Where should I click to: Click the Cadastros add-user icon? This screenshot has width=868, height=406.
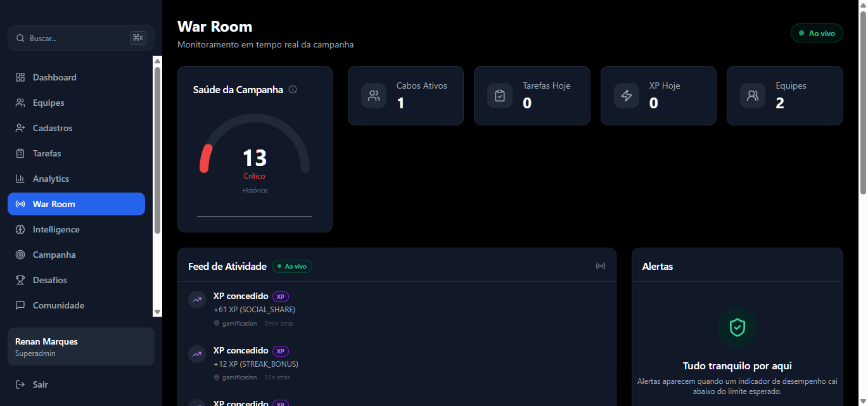20,128
